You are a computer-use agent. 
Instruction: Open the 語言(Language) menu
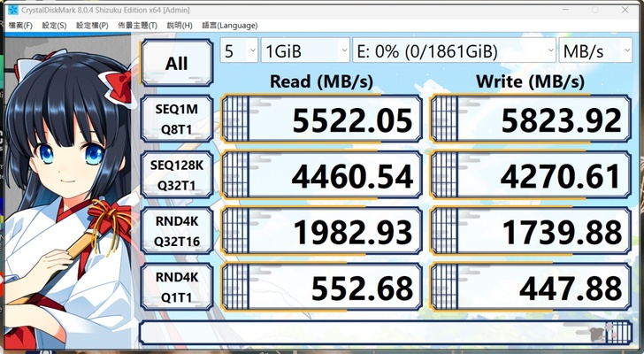230,26
